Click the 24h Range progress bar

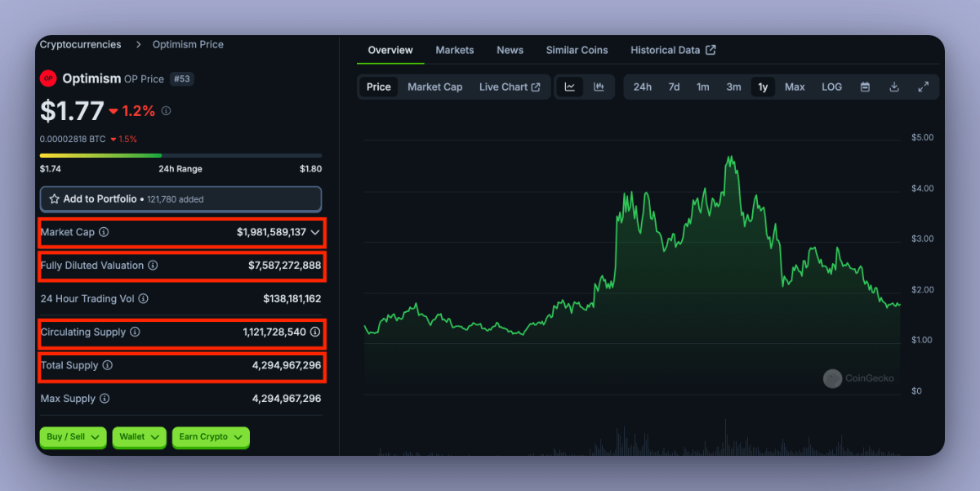coord(180,155)
